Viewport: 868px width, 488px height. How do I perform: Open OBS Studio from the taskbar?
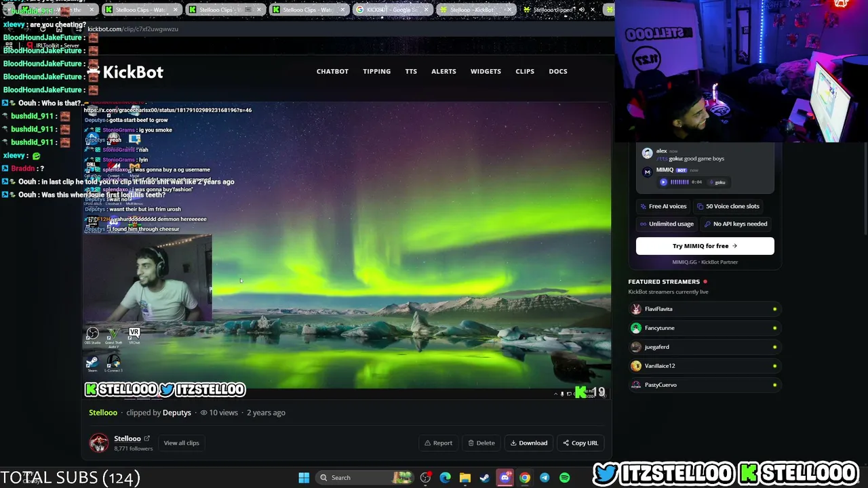pyautogui.click(x=425, y=478)
